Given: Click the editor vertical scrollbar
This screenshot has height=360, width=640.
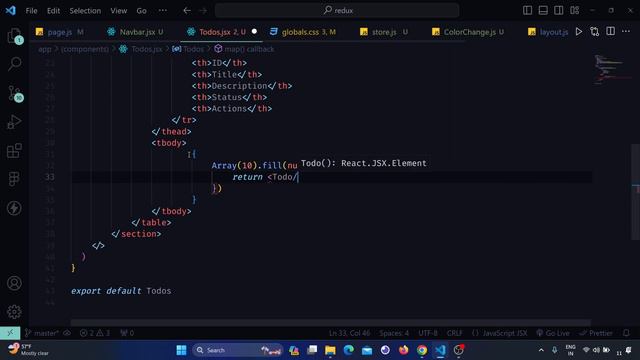Looking at the screenshot, I should click(x=635, y=192).
